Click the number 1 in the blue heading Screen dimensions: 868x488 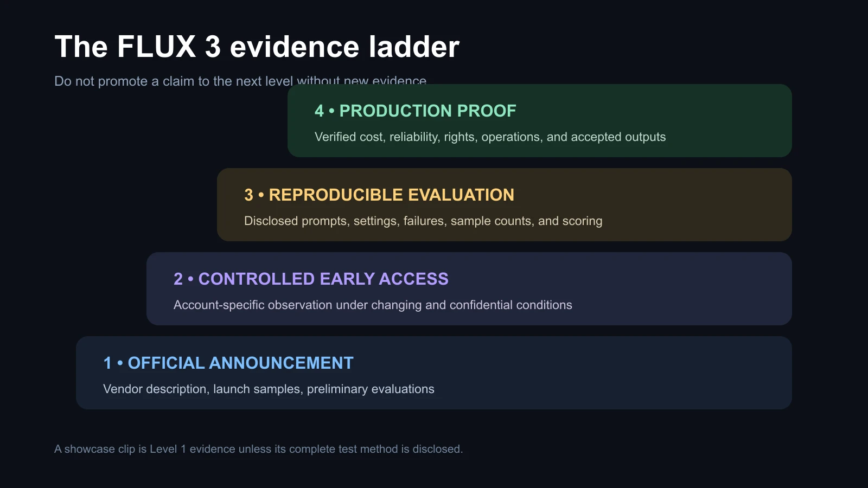[107, 363]
